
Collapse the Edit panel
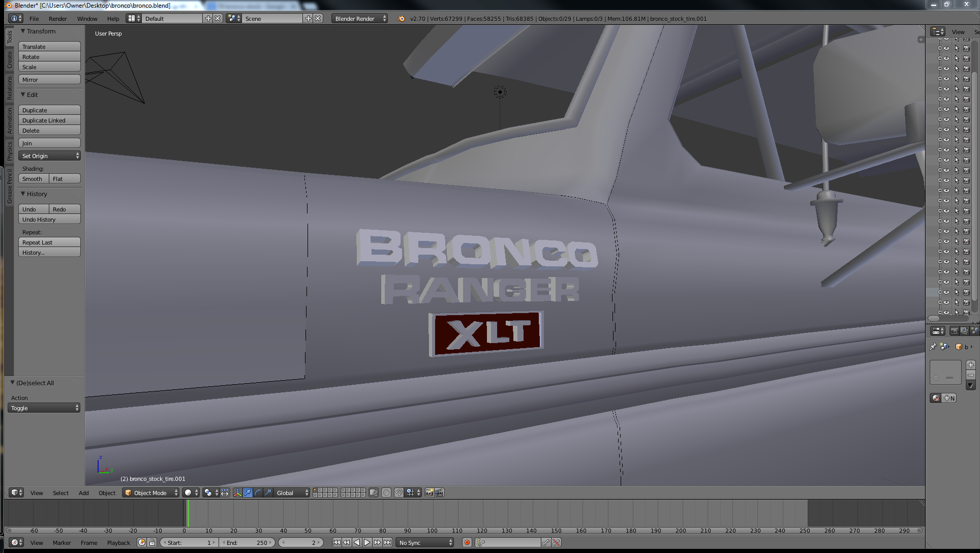pyautogui.click(x=22, y=95)
